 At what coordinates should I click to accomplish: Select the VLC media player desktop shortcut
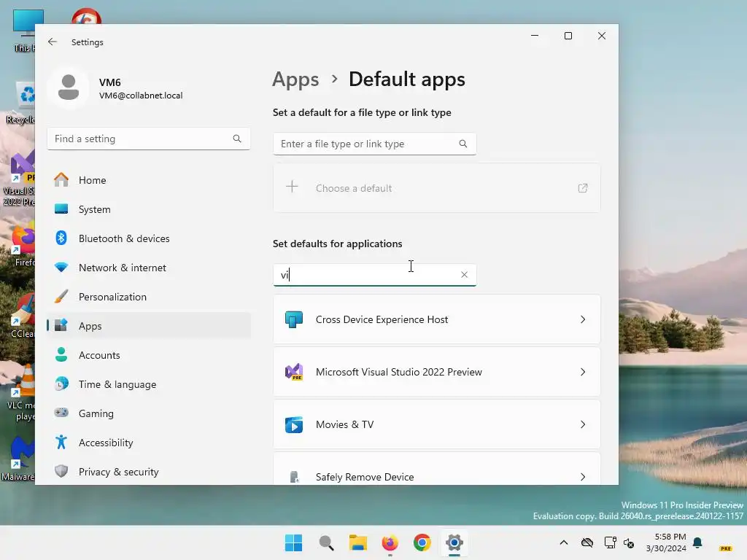(21, 393)
